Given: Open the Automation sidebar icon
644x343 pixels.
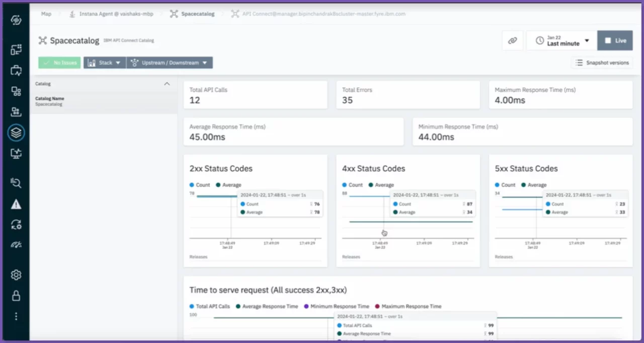Looking at the screenshot, I should 16,225.
